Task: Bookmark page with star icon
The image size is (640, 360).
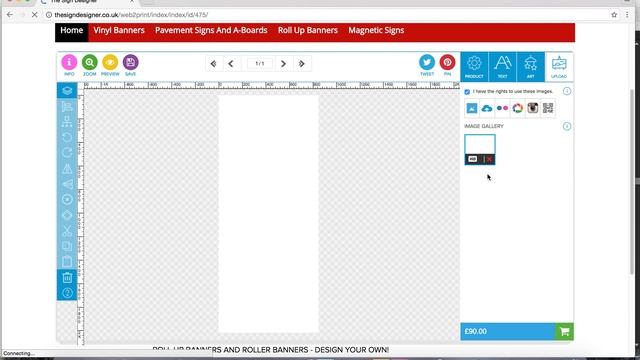Action: click(x=614, y=15)
